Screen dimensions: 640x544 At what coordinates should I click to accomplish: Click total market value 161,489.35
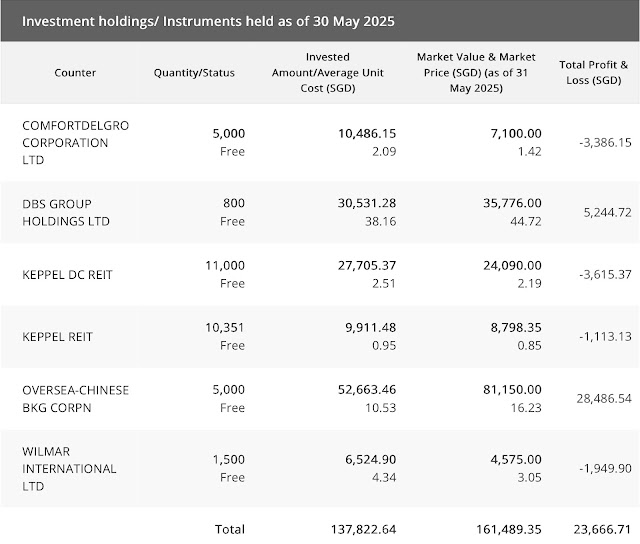(509, 529)
